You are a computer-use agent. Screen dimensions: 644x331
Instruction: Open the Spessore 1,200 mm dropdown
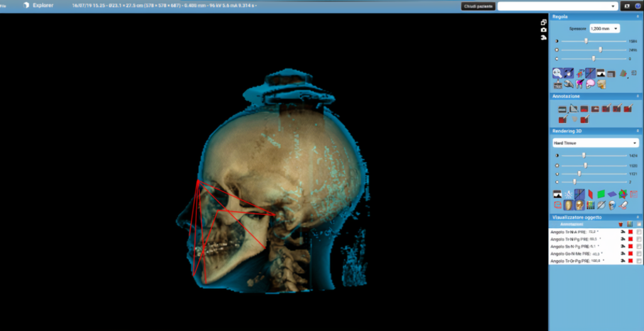tap(604, 29)
